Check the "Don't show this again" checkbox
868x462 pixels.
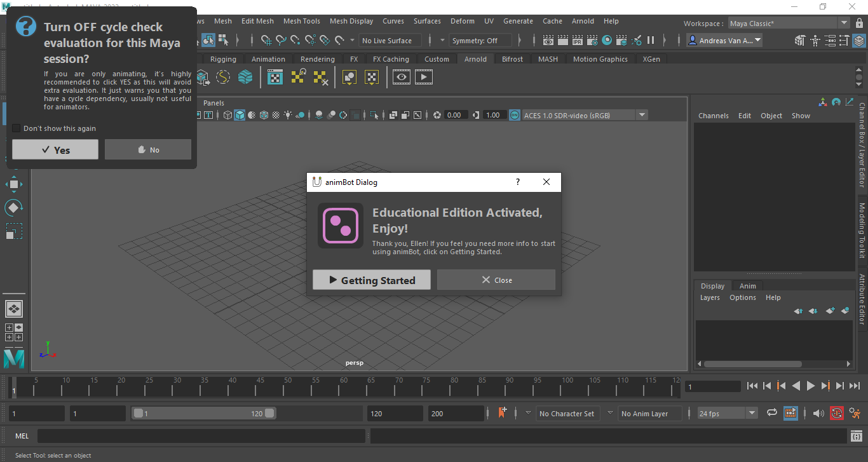click(x=17, y=128)
